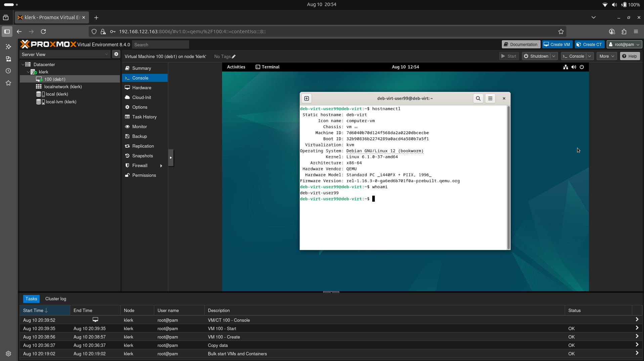The image size is (644, 361).
Task: Click the tracking protection shield in the address bar
Action: [94, 31]
